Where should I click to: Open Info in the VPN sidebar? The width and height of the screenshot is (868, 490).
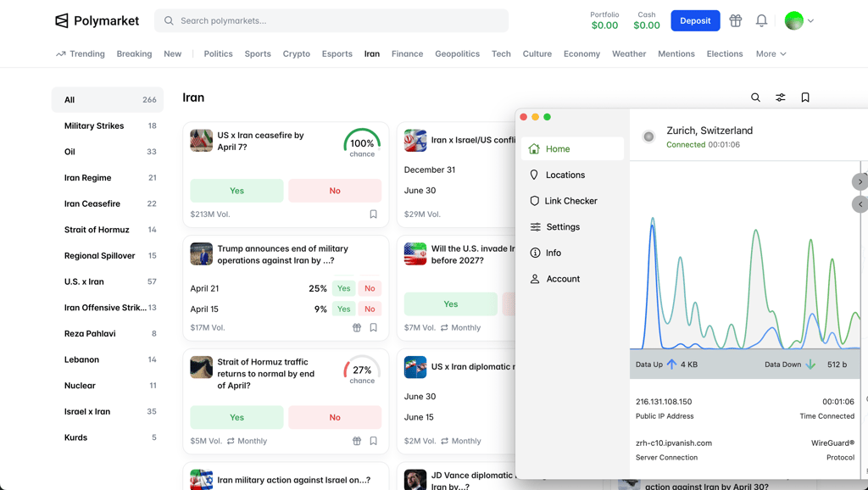point(572,253)
